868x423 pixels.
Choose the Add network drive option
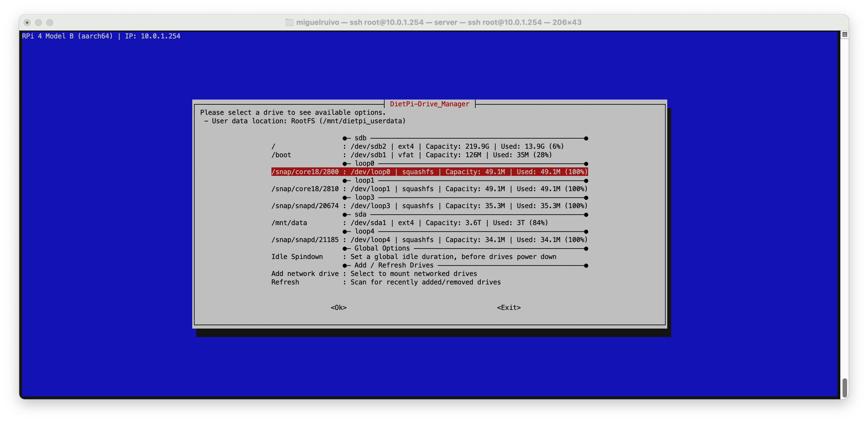[x=430, y=274]
